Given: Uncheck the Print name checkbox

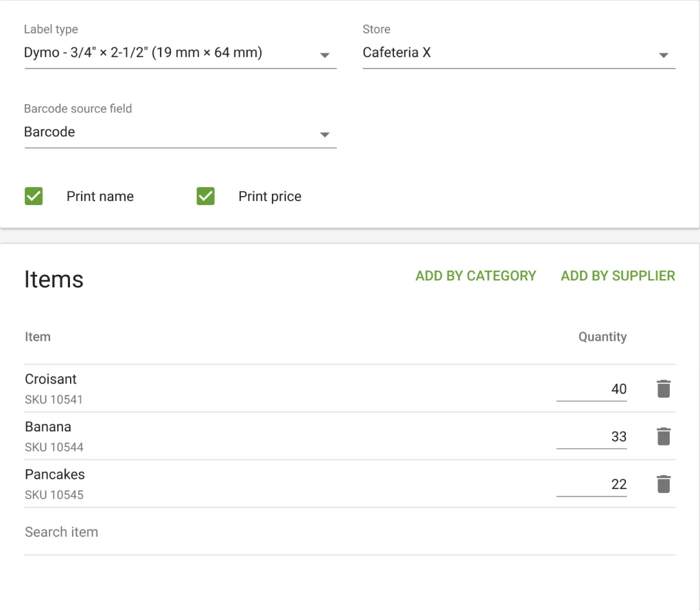Looking at the screenshot, I should click(x=34, y=196).
